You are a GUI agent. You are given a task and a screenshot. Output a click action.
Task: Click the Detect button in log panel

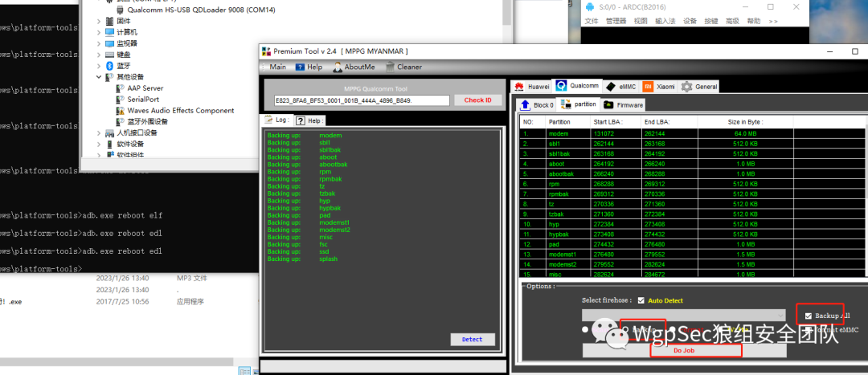click(x=473, y=340)
